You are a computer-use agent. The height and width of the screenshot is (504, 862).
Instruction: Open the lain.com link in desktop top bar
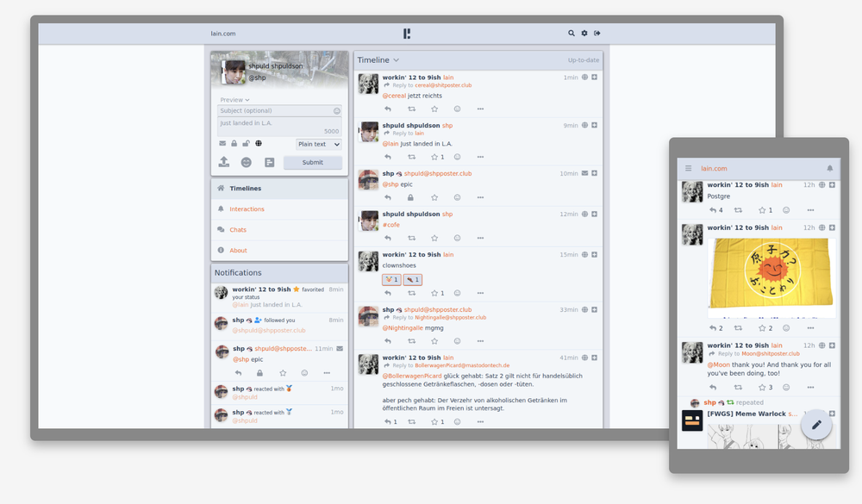[223, 34]
